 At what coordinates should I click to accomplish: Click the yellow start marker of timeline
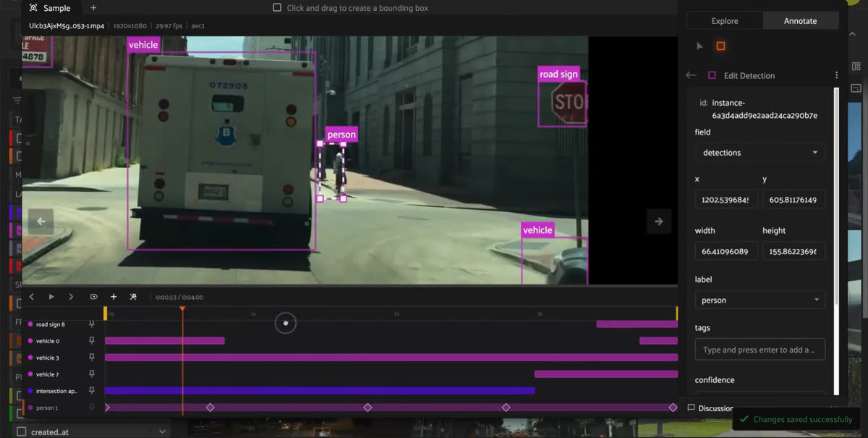click(x=106, y=313)
